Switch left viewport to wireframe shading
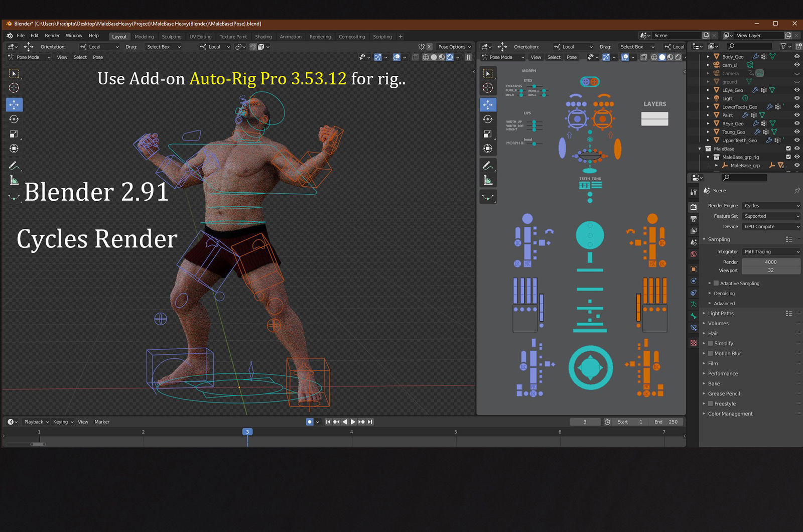This screenshot has width=803, height=532. (426, 57)
